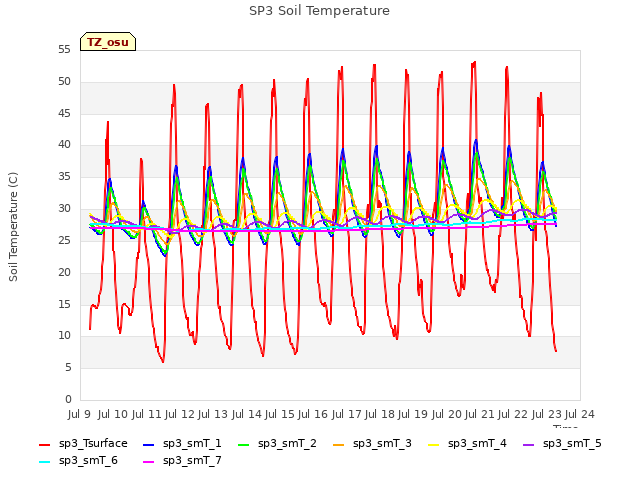Click the orange sp3_smT_3 legend swatch
Screen dimensions: 640x480
pyautogui.click(x=338, y=445)
